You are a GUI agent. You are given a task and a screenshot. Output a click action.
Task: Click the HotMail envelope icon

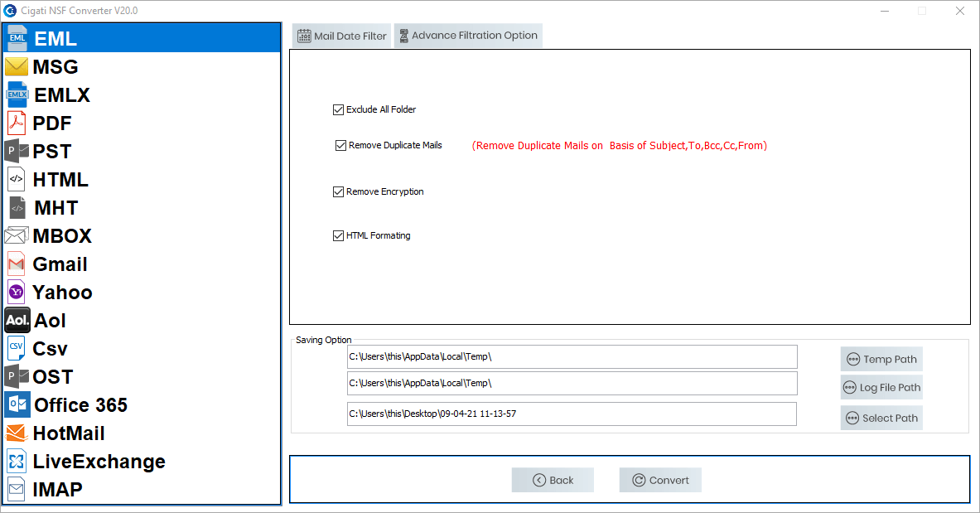click(17, 433)
